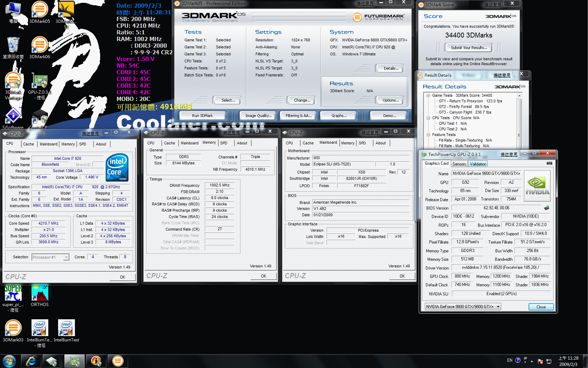Viewport: 588px width, 368px height.
Task: Launch the 3DMark Vantage desktop shortcut
Action: click(x=13, y=86)
